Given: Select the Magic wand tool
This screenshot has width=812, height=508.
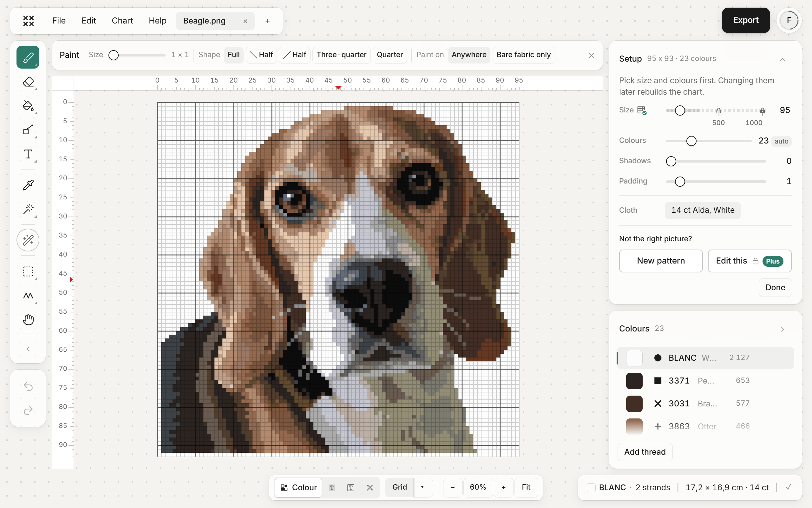Looking at the screenshot, I should point(28,209).
